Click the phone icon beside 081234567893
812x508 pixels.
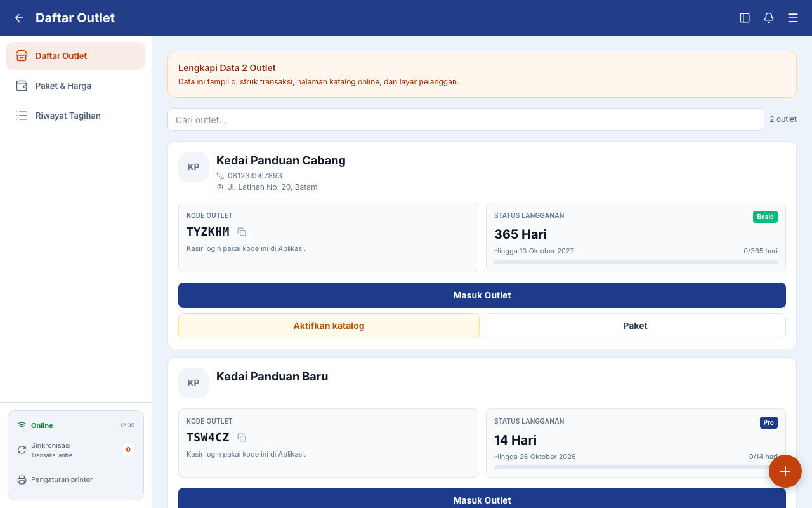pos(220,176)
